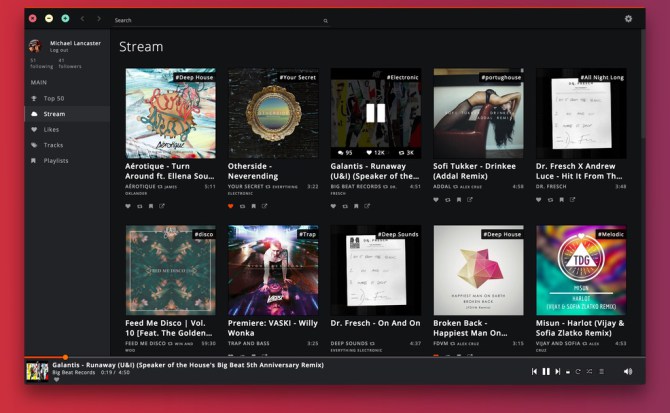Click the #Your Secret tag

coord(297,77)
